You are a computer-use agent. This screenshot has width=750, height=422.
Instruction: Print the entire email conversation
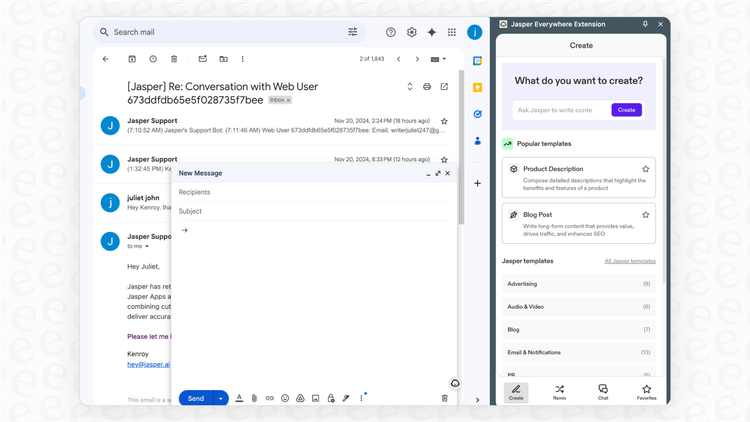[x=427, y=87]
